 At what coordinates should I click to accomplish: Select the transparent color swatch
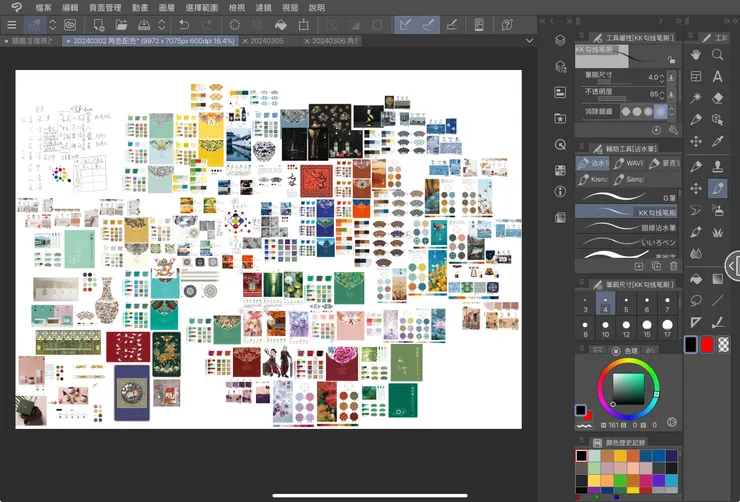[723, 344]
